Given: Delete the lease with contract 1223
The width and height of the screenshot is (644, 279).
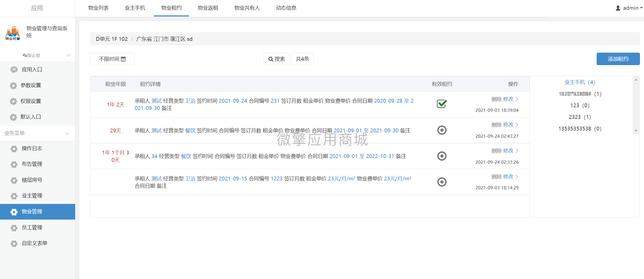Looking at the screenshot, I should pyautogui.click(x=496, y=177).
